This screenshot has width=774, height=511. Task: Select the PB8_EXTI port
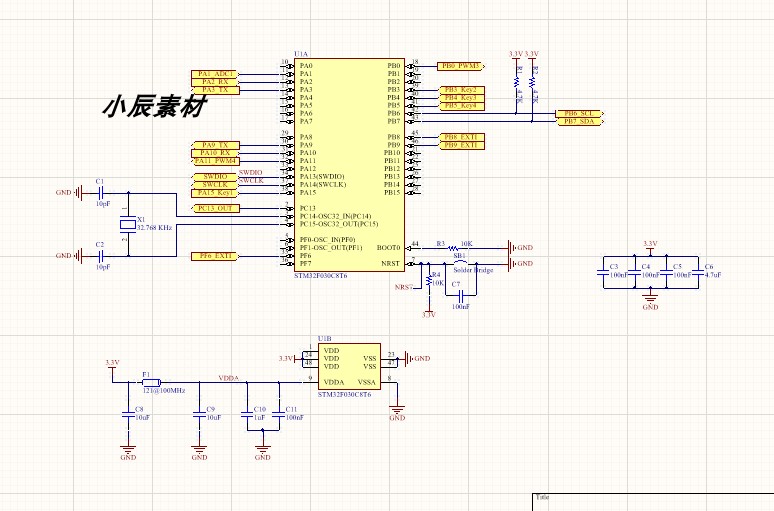tap(461, 137)
